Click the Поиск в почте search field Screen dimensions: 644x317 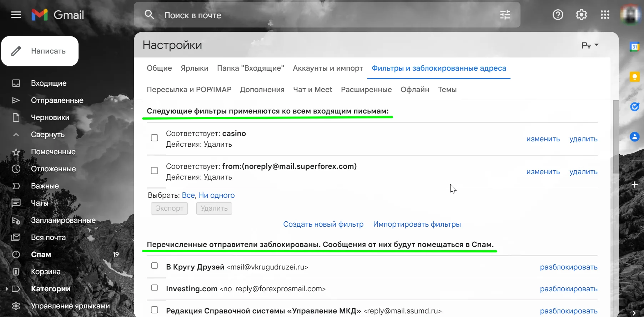click(321, 15)
